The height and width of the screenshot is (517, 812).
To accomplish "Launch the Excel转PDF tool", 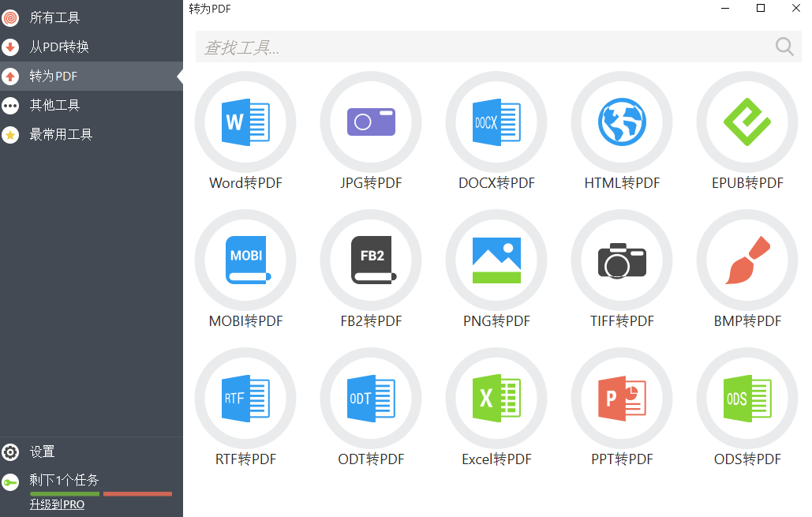I will pyautogui.click(x=496, y=399).
